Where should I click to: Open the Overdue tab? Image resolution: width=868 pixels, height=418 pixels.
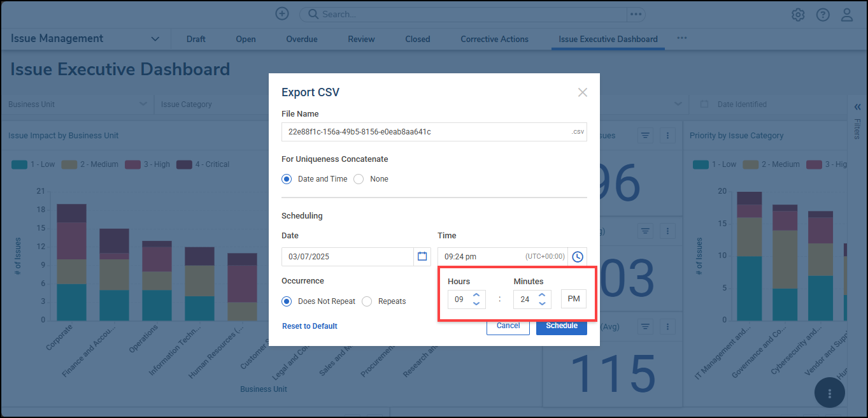pos(301,39)
